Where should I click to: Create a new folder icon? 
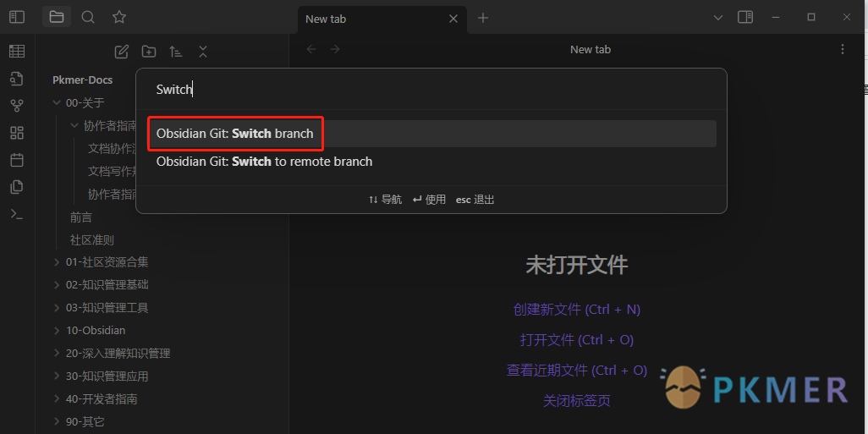(x=148, y=52)
